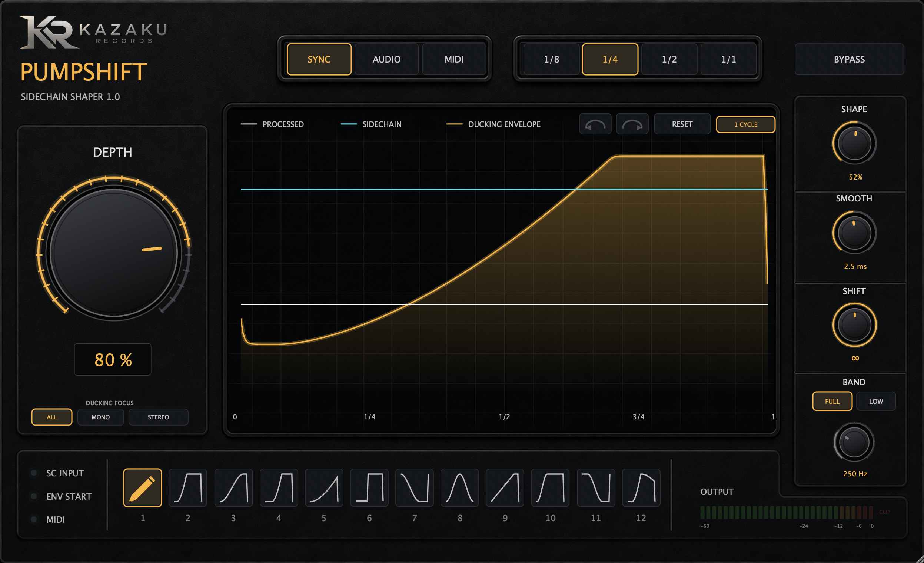The image size is (924, 563).
Task: Click the SMOOTH knob
Action: tap(854, 233)
